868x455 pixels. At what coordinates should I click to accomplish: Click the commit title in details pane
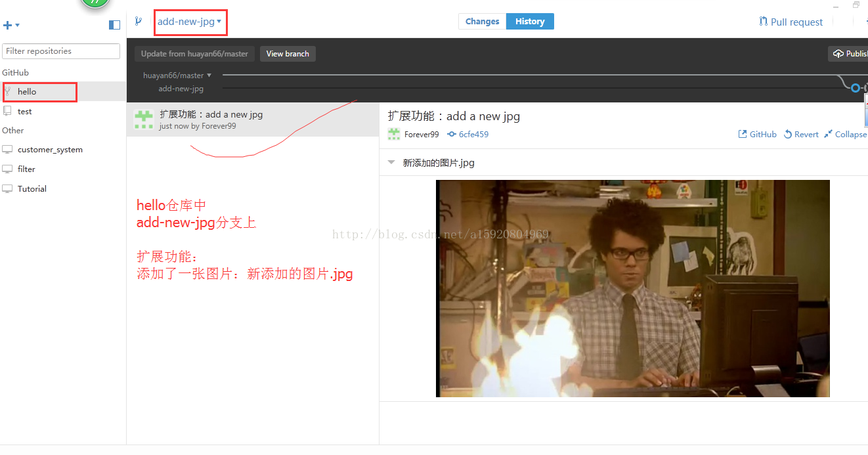[454, 116]
